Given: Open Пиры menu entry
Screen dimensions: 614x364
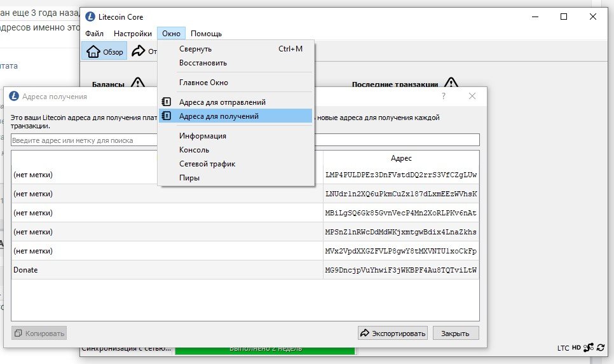Looking at the screenshot, I should [235, 178].
